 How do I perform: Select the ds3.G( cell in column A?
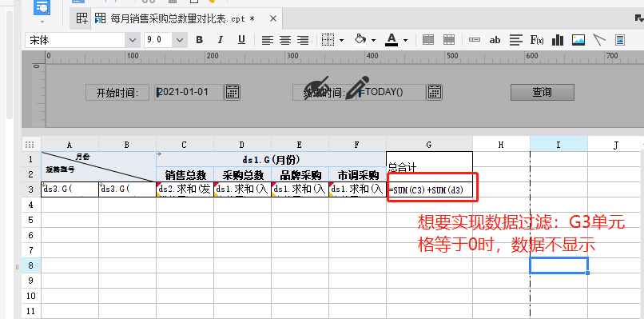[70, 189]
